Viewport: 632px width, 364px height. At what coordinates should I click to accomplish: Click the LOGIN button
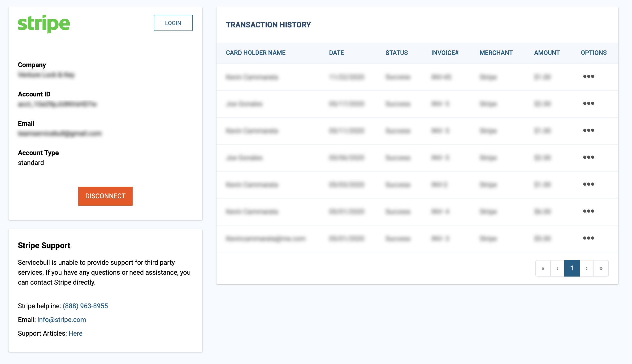[x=173, y=23]
